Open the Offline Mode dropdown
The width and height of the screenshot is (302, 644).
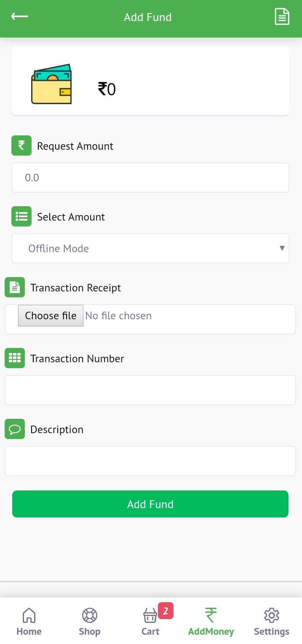tap(150, 248)
